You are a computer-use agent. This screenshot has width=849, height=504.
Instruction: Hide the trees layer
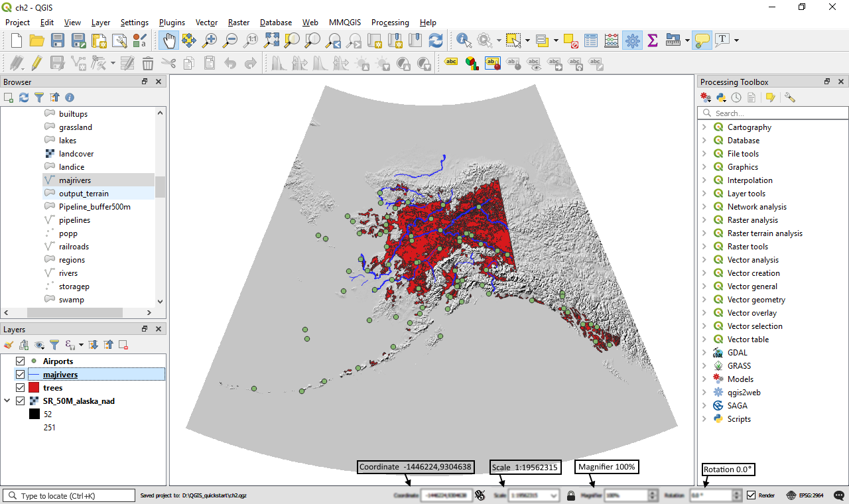tap(20, 388)
